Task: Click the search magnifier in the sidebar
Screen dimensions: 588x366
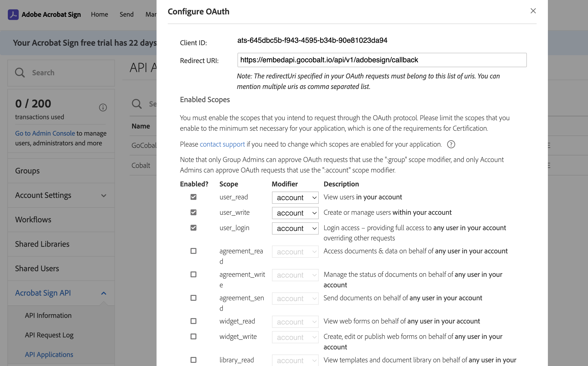Action: click(20, 73)
